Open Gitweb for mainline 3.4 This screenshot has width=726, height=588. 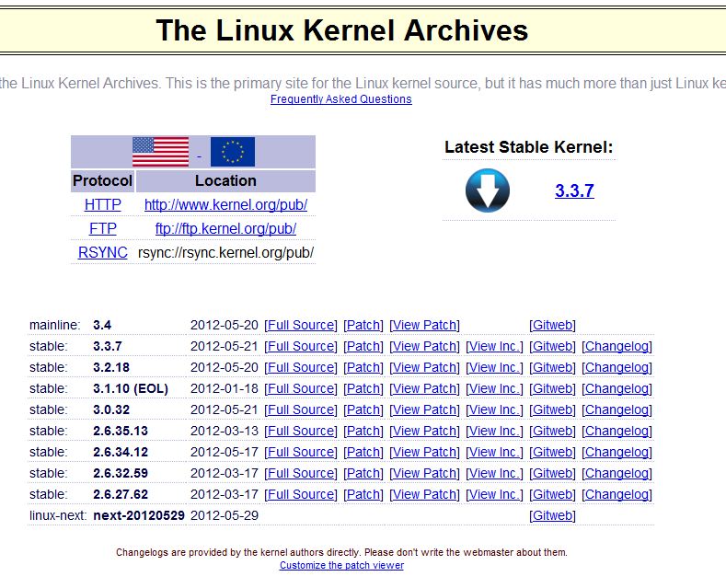click(x=552, y=325)
